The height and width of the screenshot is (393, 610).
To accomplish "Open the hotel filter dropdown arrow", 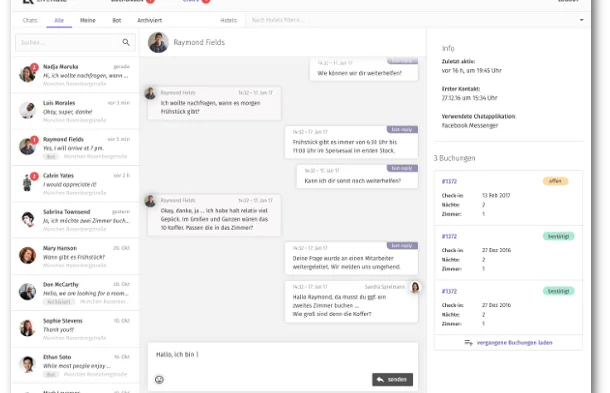I will click(x=581, y=20).
